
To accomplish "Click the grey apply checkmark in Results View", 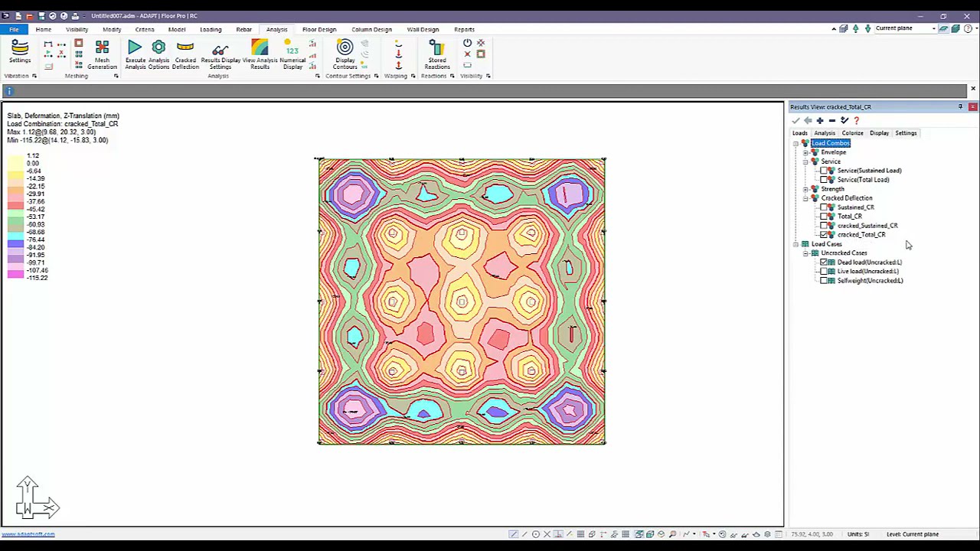I will click(795, 120).
